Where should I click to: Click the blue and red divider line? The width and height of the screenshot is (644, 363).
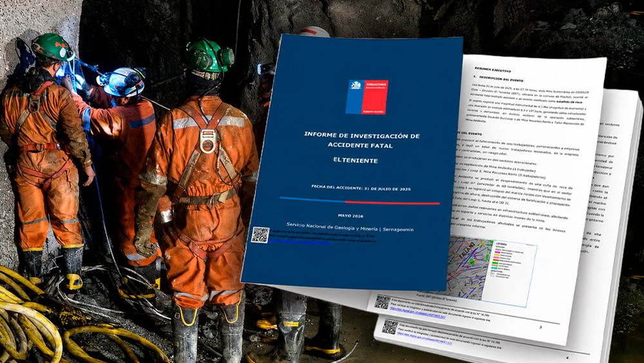(359, 201)
